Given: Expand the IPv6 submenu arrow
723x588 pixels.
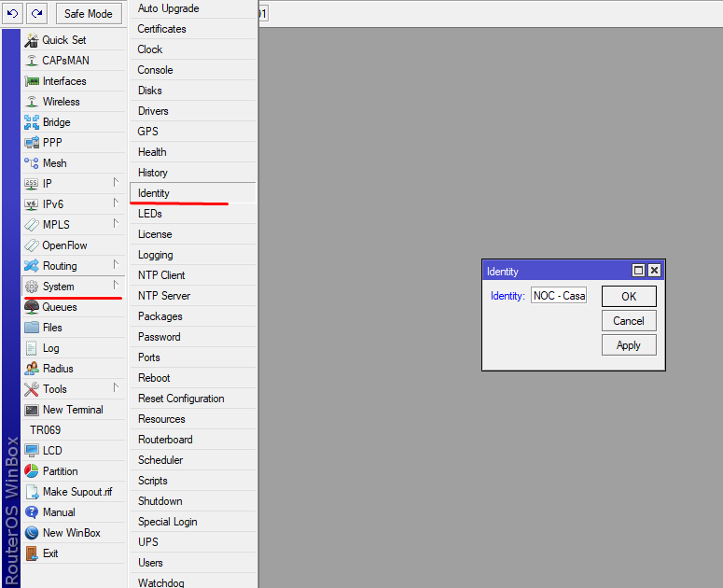Looking at the screenshot, I should click(x=116, y=203).
